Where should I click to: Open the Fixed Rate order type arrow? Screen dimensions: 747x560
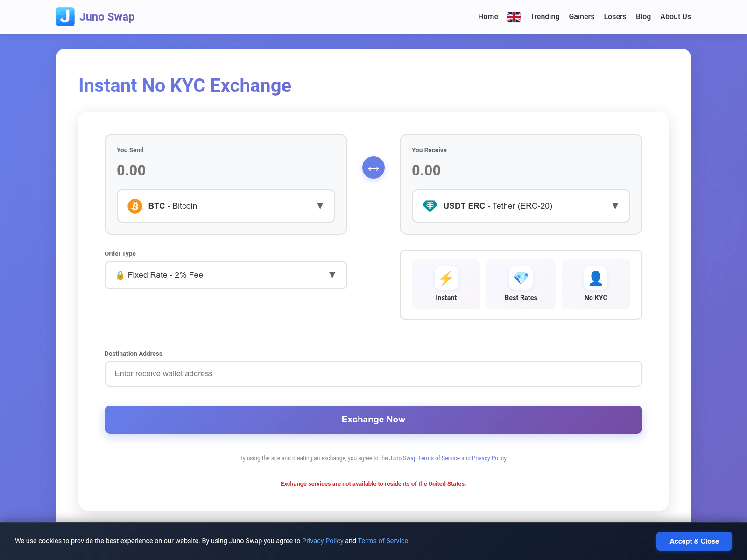click(x=332, y=275)
